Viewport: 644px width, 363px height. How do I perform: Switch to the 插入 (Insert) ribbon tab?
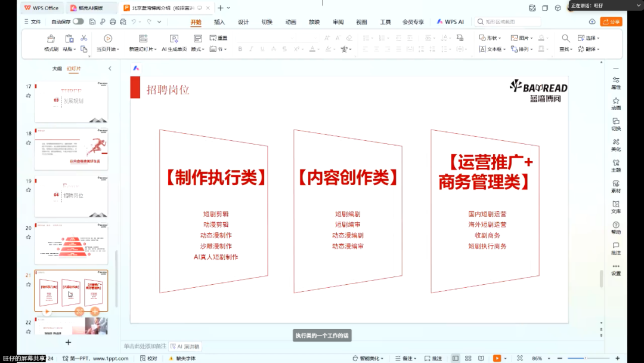point(219,21)
